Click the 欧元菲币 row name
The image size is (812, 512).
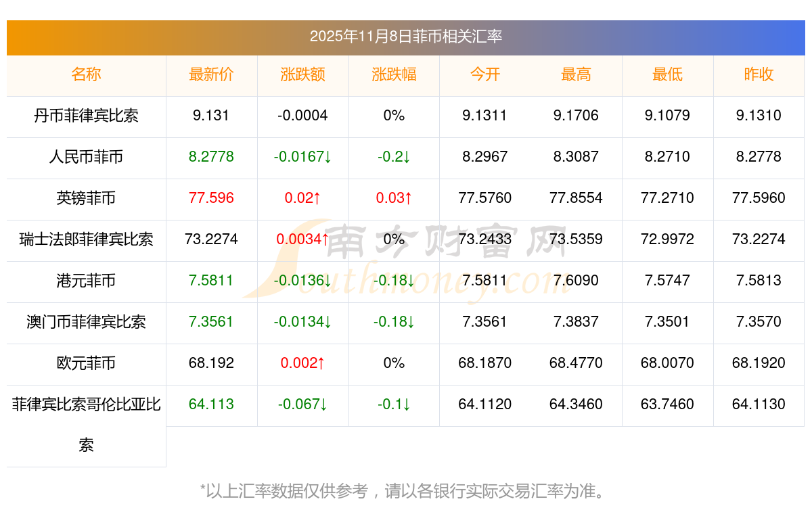pyautogui.click(x=86, y=363)
